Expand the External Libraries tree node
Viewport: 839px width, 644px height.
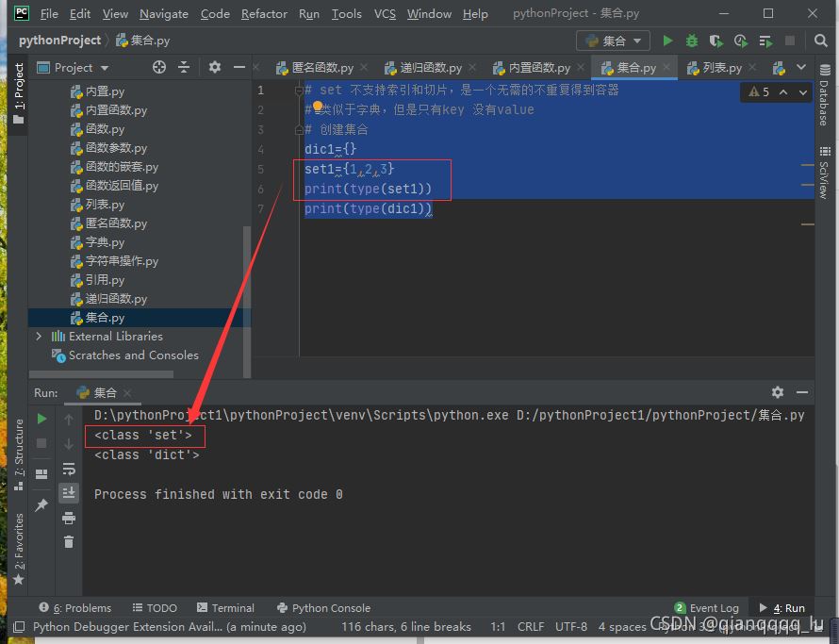[39, 337]
